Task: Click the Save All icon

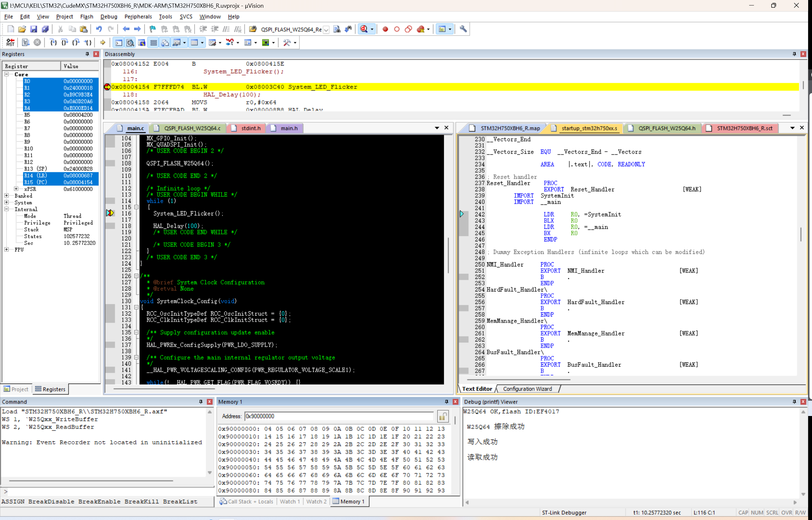Action: [x=45, y=29]
